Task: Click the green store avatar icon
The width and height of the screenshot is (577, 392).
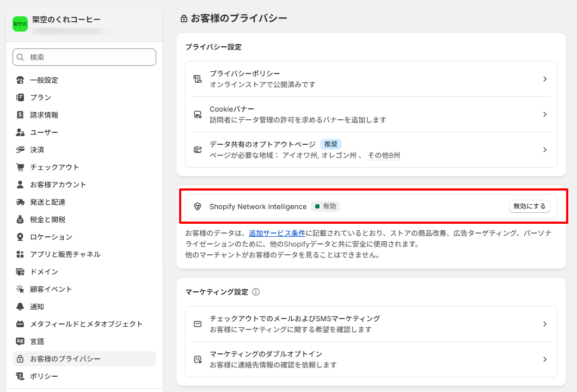Action: [x=20, y=24]
